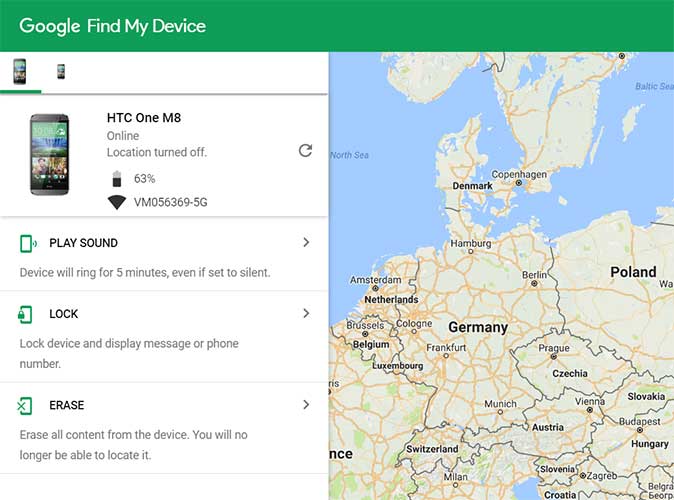Switch to the second device tab
674x500 pixels.
tap(61, 71)
